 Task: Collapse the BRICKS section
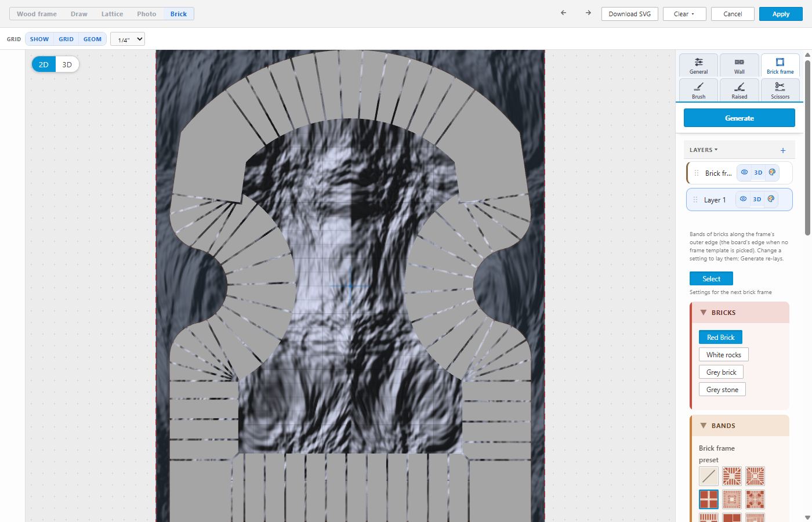(x=739, y=313)
